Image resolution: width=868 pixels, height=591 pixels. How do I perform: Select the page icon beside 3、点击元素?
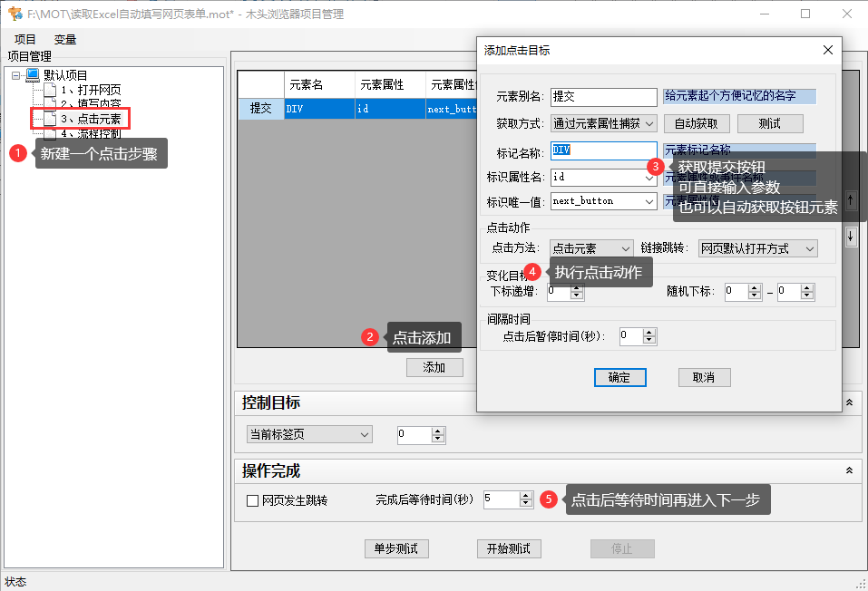[49, 116]
